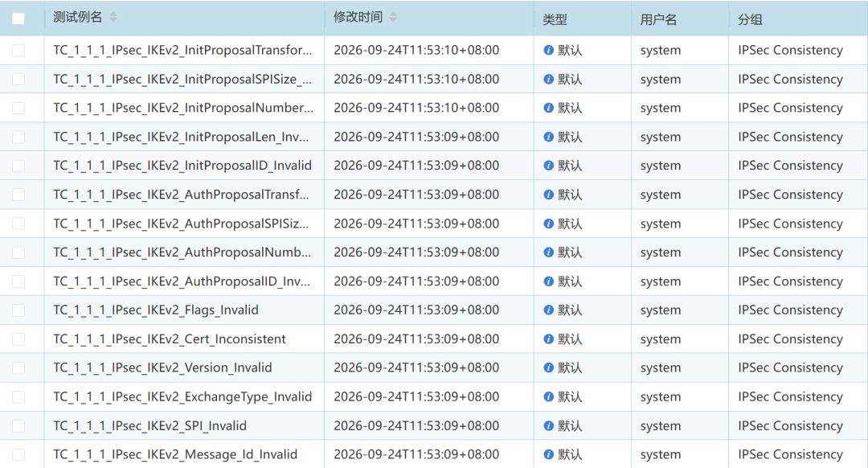Open TC_1_1_1_IPsec_IKEv2_Message_Id_Invalid test case

pyautogui.click(x=175, y=454)
